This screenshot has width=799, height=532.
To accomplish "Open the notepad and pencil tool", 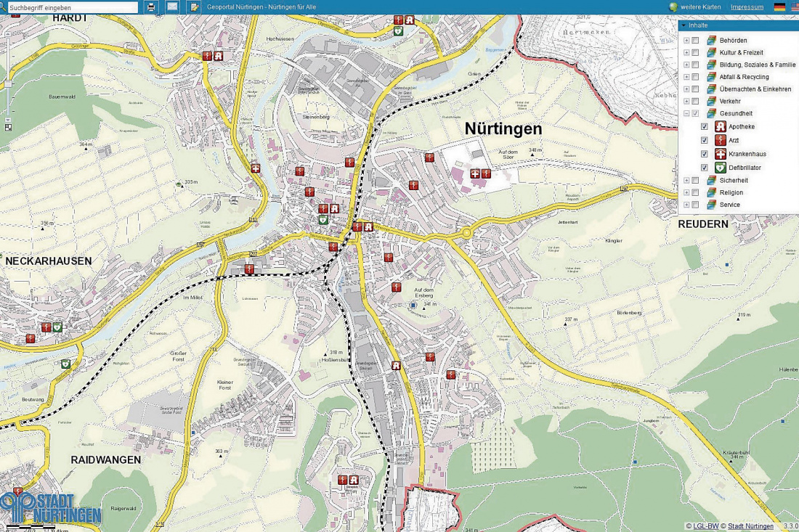I will point(194,7).
